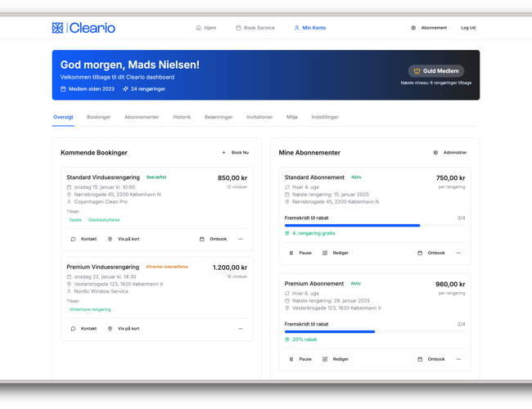
Task: Click the Vinterhave rengøring add-on tag
Action: tap(90, 309)
